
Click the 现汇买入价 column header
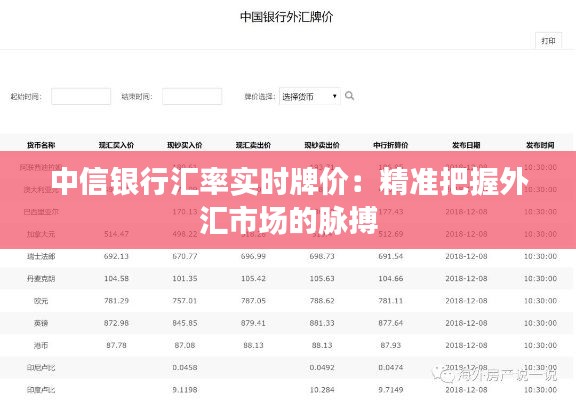pos(116,145)
